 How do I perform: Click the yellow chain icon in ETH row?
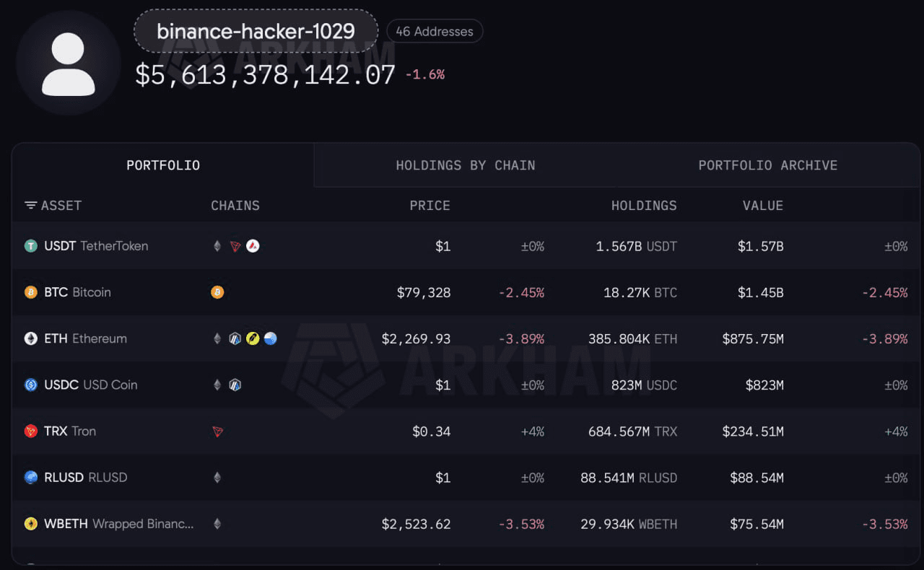(253, 338)
